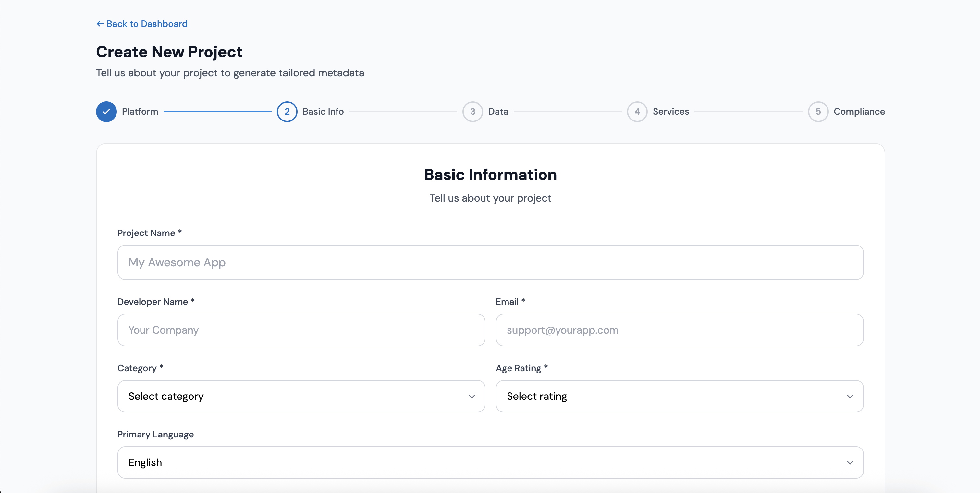Click into the Developer Name field

(x=300, y=330)
